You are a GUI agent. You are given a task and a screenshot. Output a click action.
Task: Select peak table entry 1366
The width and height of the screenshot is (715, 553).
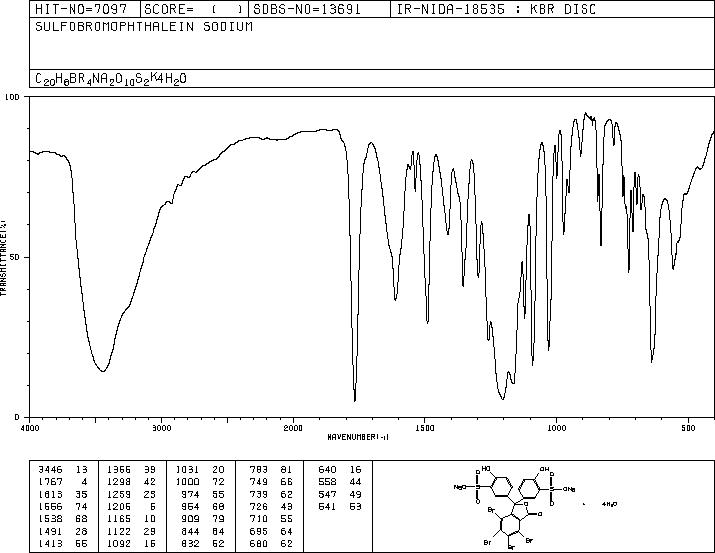131,470
